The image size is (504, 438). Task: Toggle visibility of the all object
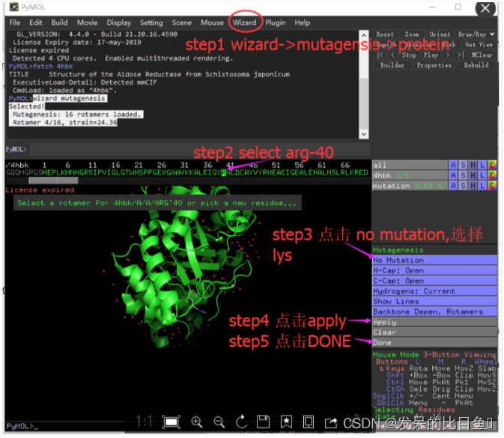point(410,165)
